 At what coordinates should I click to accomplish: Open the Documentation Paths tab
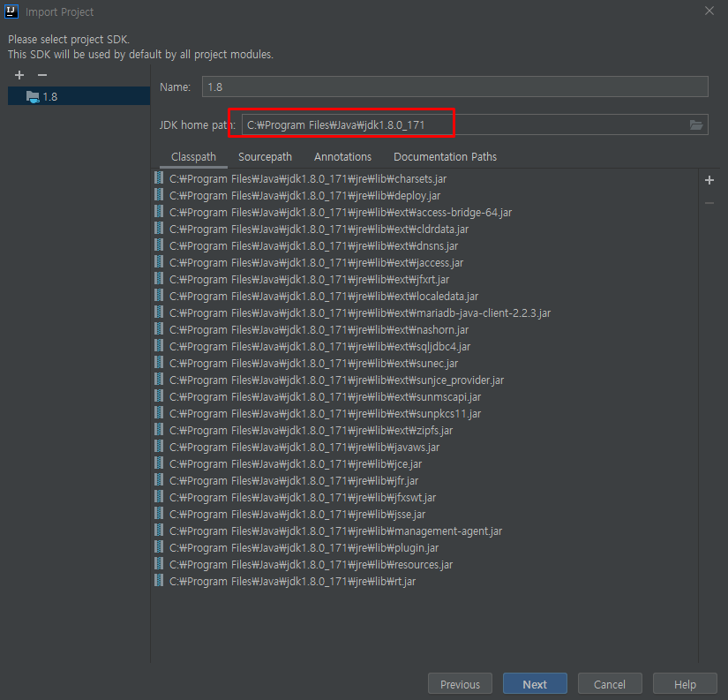pyautogui.click(x=445, y=157)
